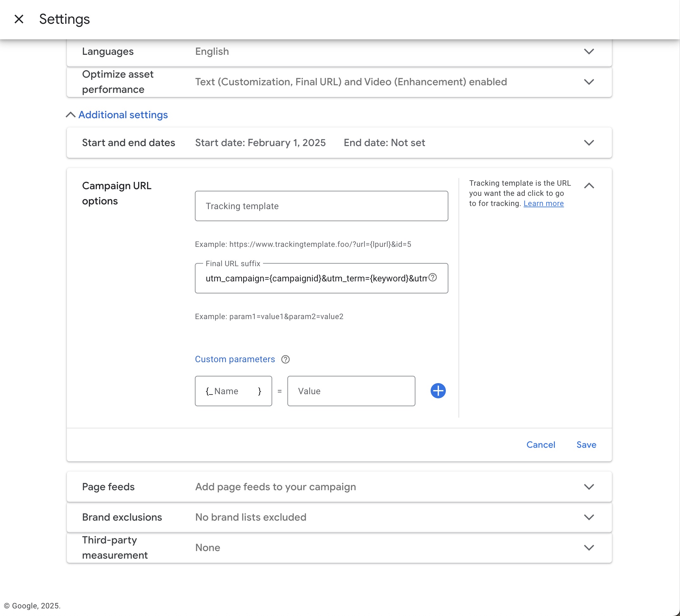Screen dimensions: 680x616
Task: Click help icon next to Custom parameters
Action: pyautogui.click(x=285, y=359)
